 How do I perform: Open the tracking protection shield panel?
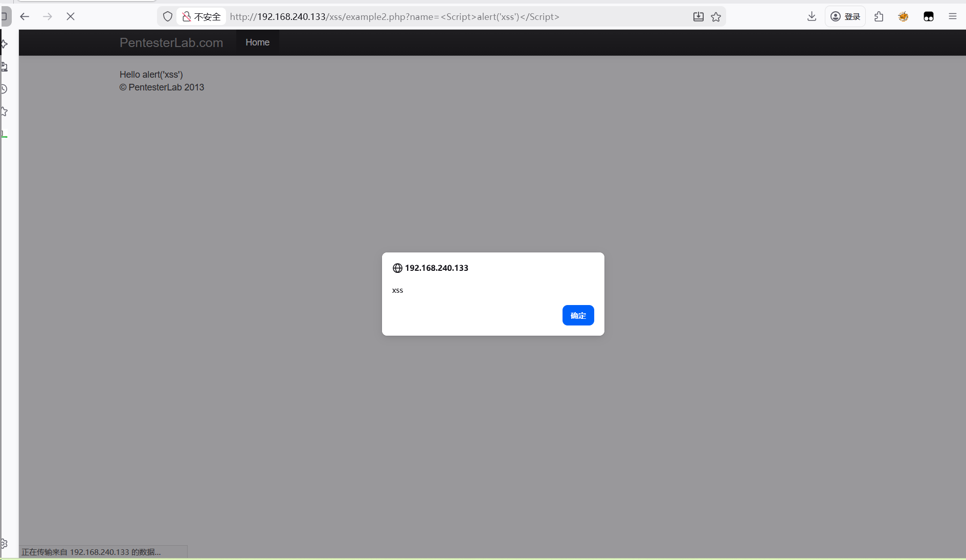point(167,16)
